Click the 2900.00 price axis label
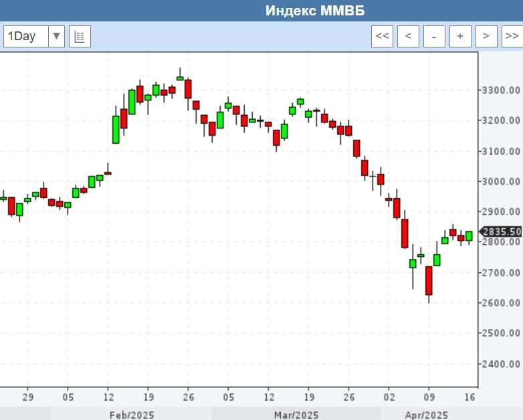The image size is (523, 420). (x=501, y=211)
